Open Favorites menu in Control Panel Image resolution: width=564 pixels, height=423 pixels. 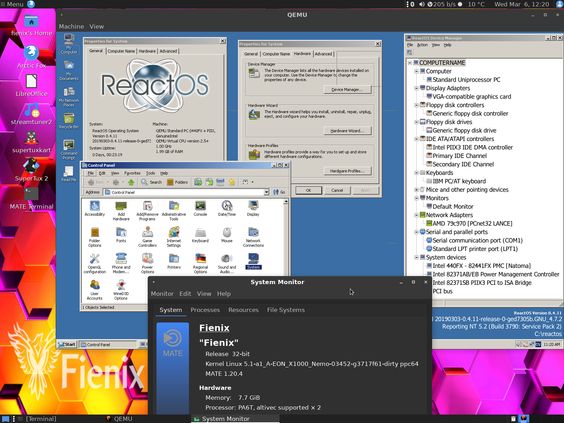pos(132,173)
